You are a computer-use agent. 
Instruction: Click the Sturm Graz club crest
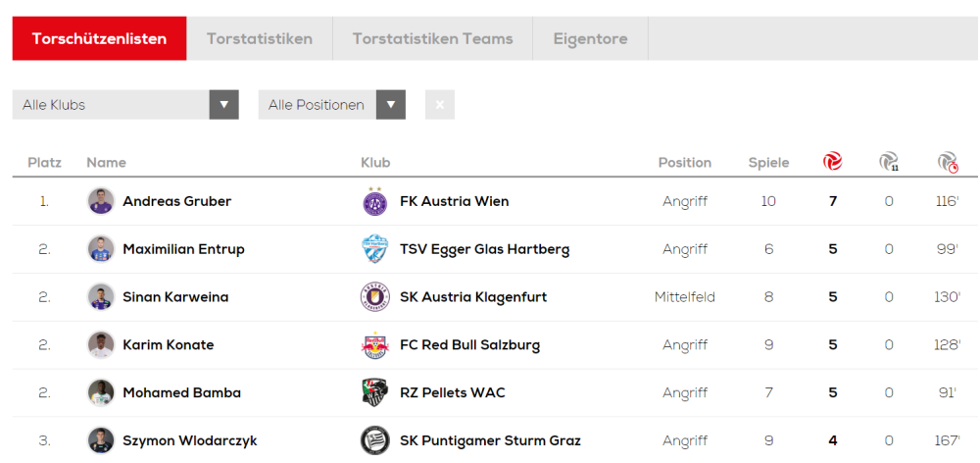[374, 440]
